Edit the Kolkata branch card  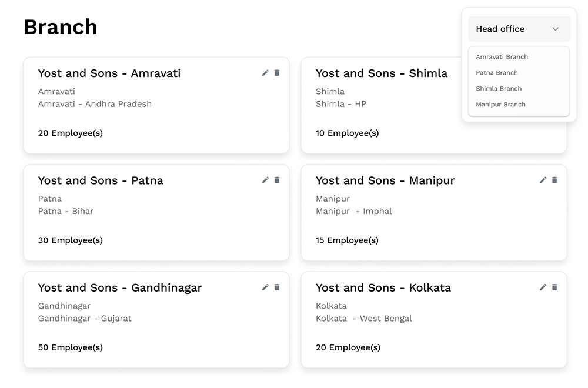[x=543, y=287]
